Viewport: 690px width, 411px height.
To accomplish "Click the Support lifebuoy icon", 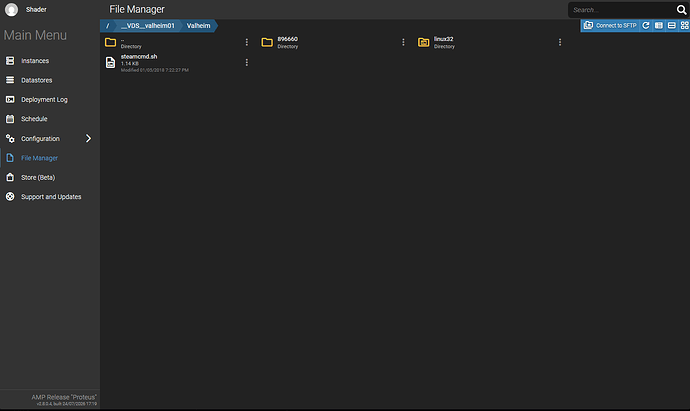I will coord(10,197).
